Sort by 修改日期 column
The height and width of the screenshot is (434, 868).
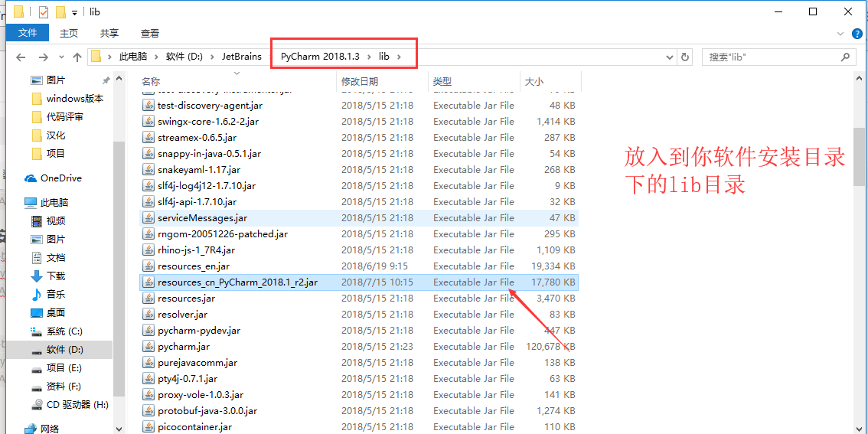coord(359,81)
